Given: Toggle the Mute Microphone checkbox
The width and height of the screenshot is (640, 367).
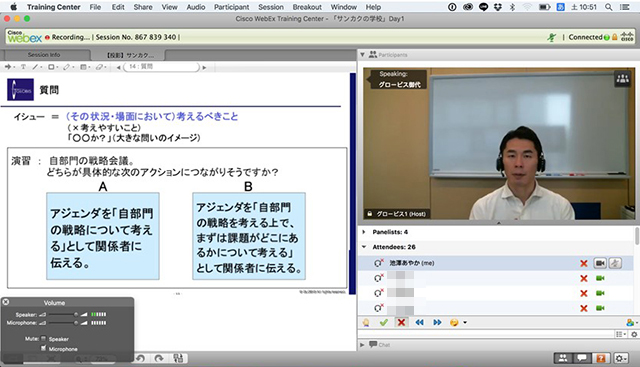Looking at the screenshot, I should click(43, 348).
